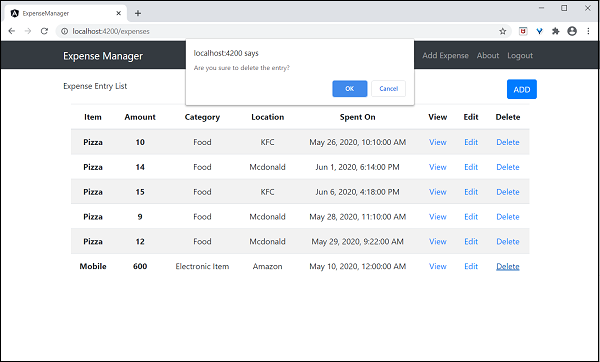
Task: Click the site information icon
Action: [x=65, y=31]
